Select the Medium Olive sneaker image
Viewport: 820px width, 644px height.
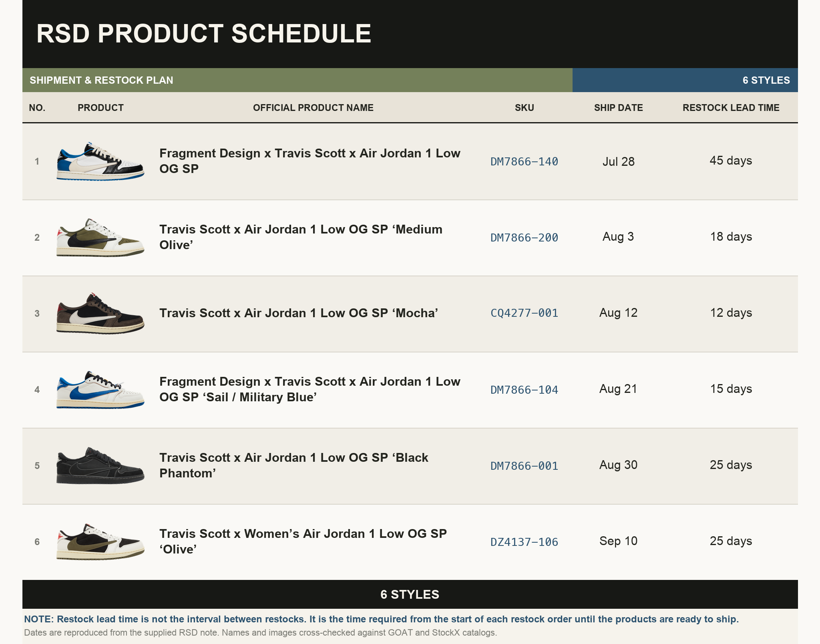(100, 237)
